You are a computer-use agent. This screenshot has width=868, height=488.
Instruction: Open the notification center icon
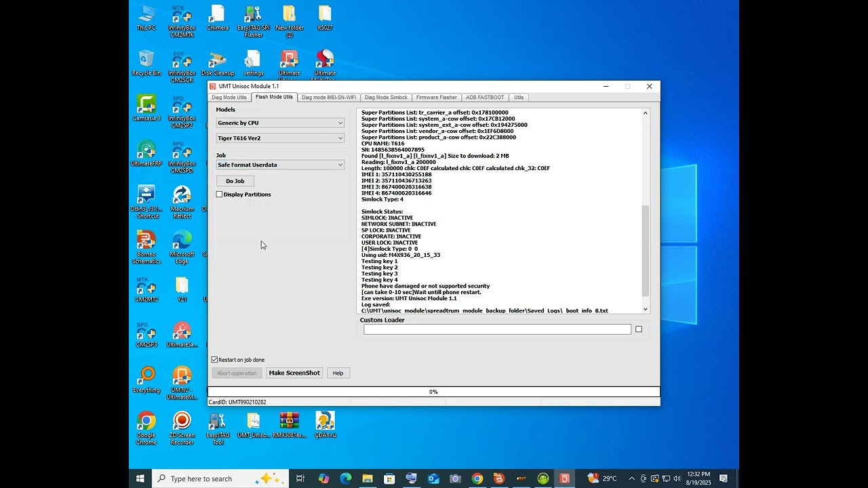(x=724, y=479)
